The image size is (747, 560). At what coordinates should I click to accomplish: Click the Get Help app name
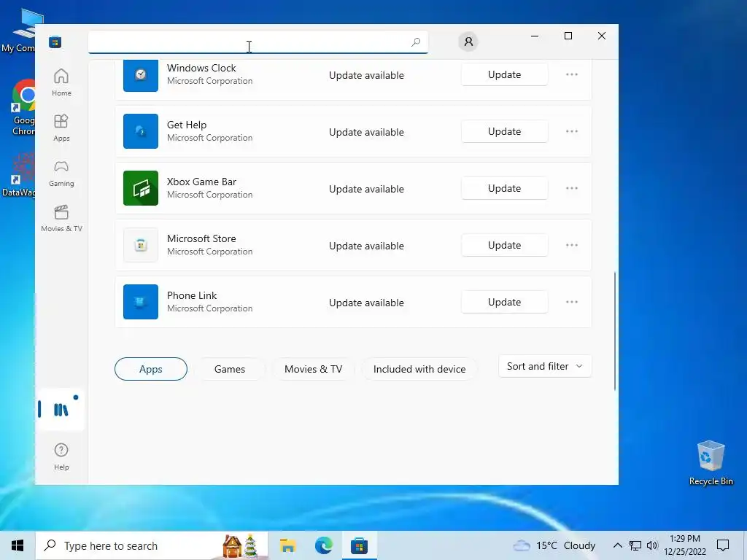[x=187, y=125]
